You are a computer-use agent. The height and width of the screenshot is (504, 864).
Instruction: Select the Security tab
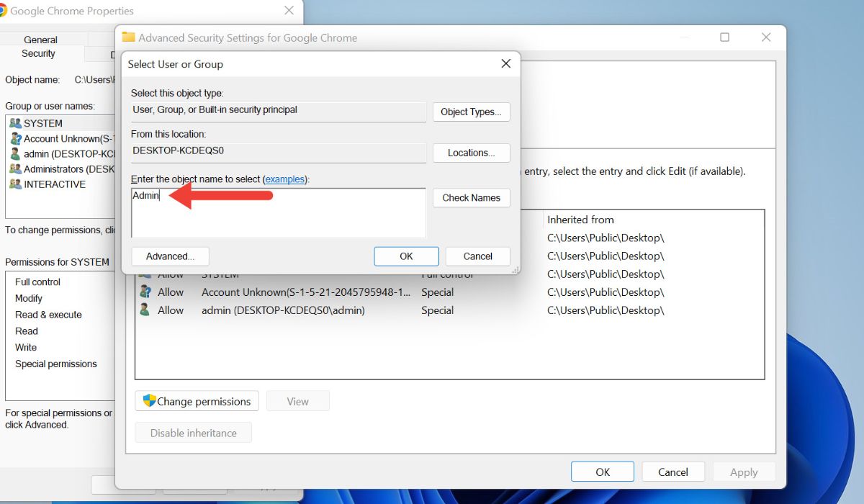click(x=37, y=53)
